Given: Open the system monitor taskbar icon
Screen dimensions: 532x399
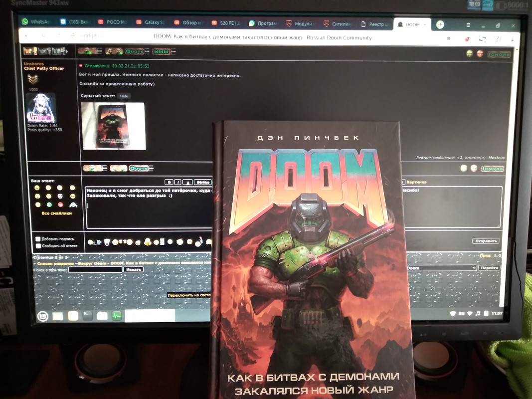Looking at the screenshot, I should [117, 316].
